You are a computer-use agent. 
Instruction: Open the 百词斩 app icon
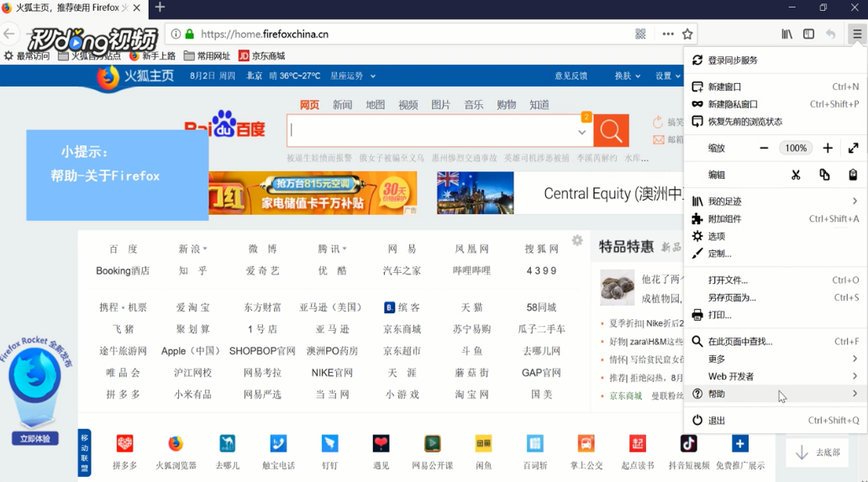[534, 444]
